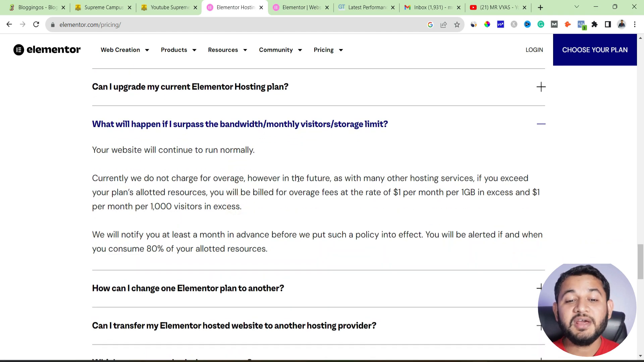Open the Web Creation dropdown menu
Viewport: 644px width, 362px height.
click(x=125, y=50)
